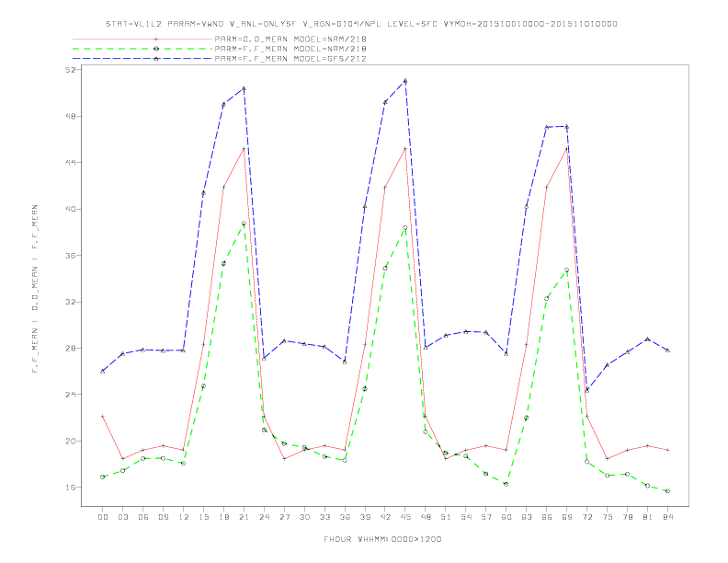Select legend entry PARM=F.F_MEAN MODEL=GFS/212

[x=290, y=59]
